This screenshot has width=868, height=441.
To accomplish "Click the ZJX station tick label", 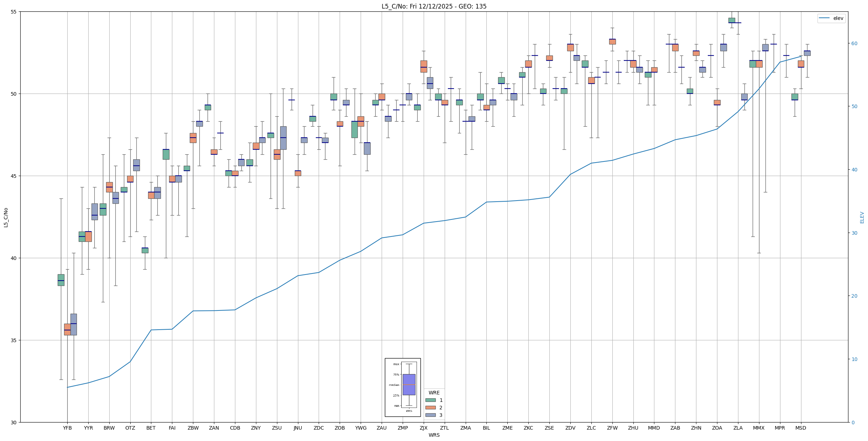I will pyautogui.click(x=423, y=428).
